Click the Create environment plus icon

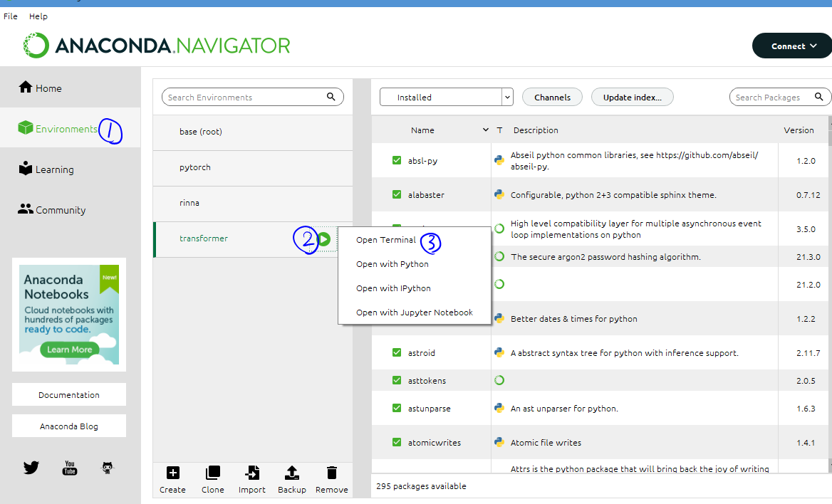coord(173,473)
